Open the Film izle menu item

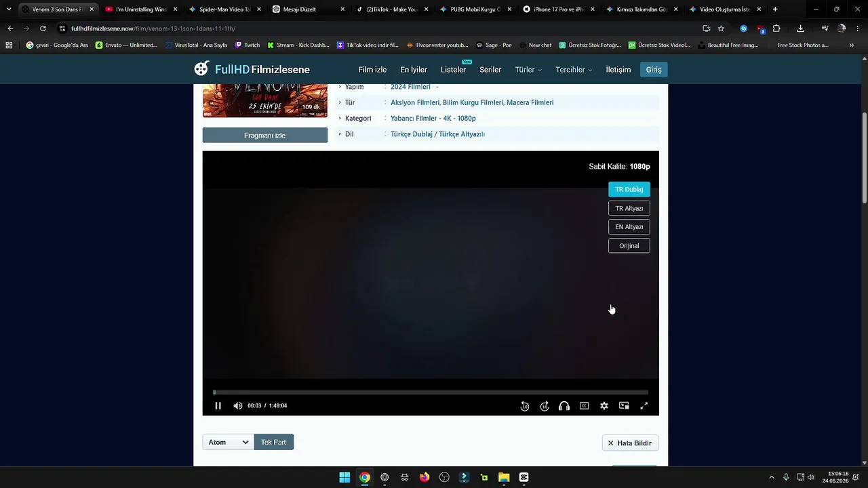click(x=372, y=70)
